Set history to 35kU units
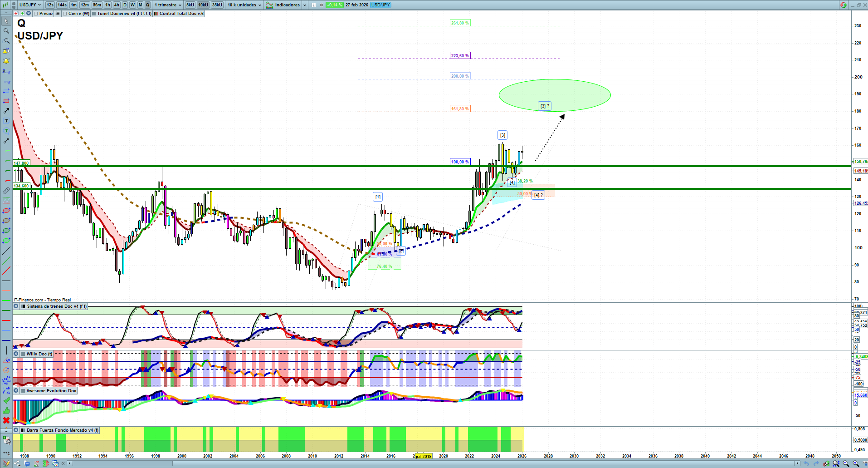 [x=217, y=5]
